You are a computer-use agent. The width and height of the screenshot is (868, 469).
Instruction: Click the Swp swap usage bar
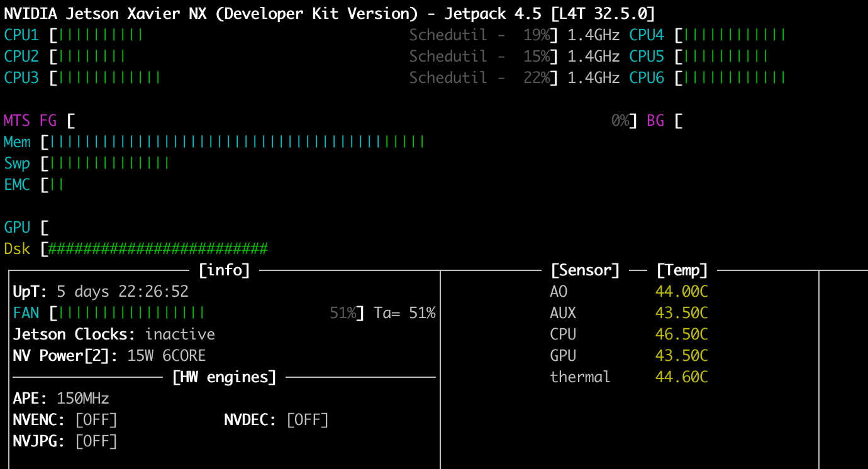click(x=109, y=163)
